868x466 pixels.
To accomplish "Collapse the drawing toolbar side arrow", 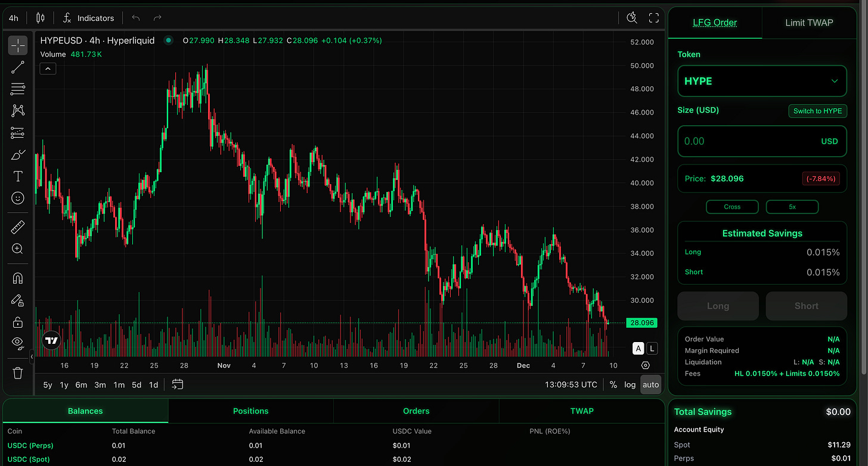I will (32, 356).
